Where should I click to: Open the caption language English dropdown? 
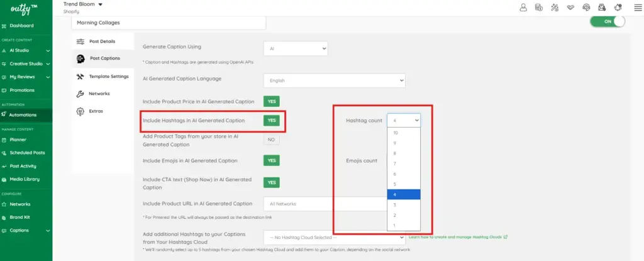click(x=335, y=81)
